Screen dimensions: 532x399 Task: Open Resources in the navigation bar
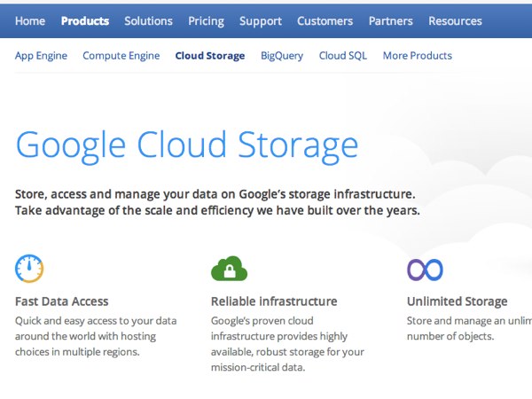[456, 21]
